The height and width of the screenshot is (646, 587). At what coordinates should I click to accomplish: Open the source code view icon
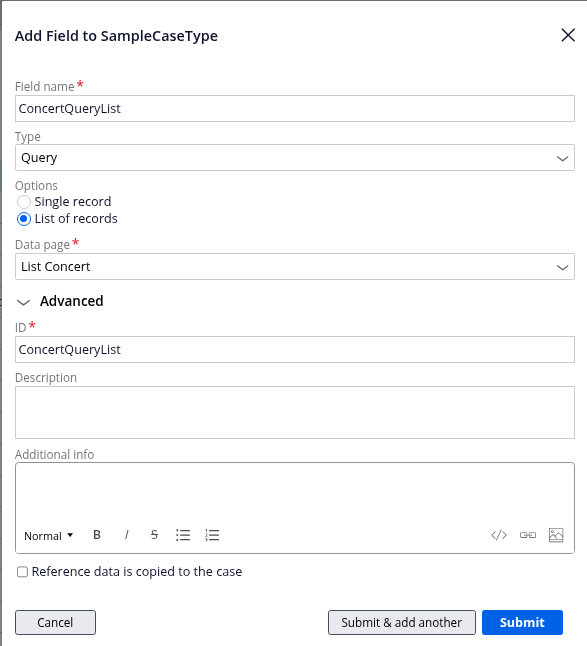(499, 535)
